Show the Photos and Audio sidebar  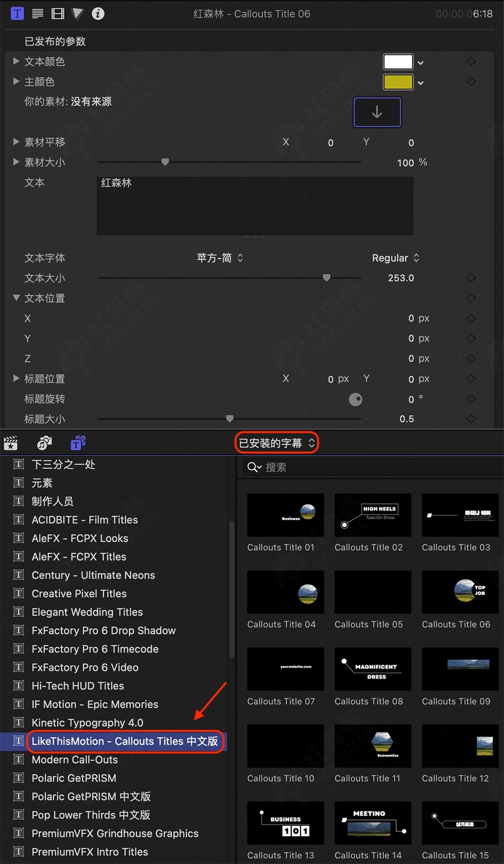tap(44, 443)
